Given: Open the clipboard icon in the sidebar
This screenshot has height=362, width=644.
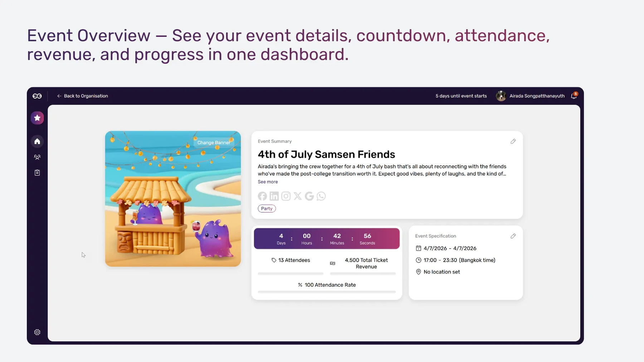Looking at the screenshot, I should pyautogui.click(x=37, y=173).
